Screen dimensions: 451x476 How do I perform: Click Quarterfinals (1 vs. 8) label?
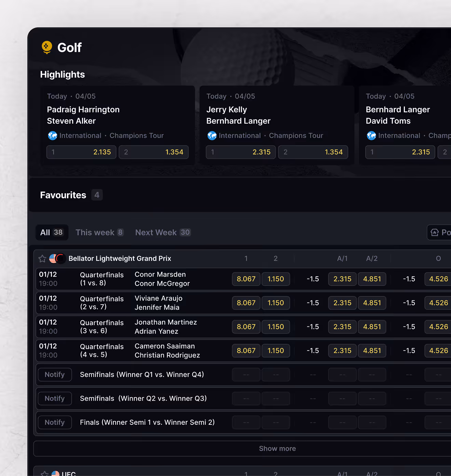pos(102,279)
